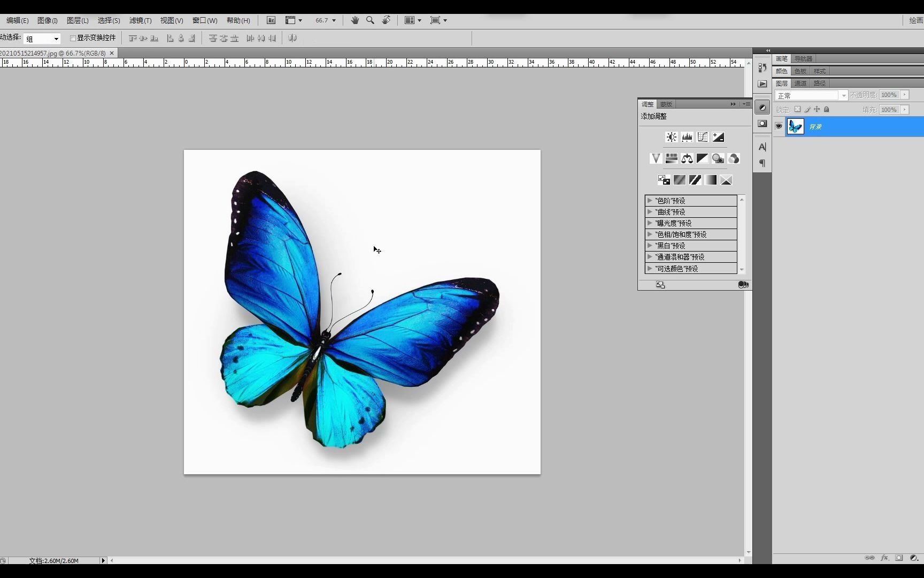The height and width of the screenshot is (578, 924).
Task: Expand the Selective Color presets list
Action: (x=650, y=268)
